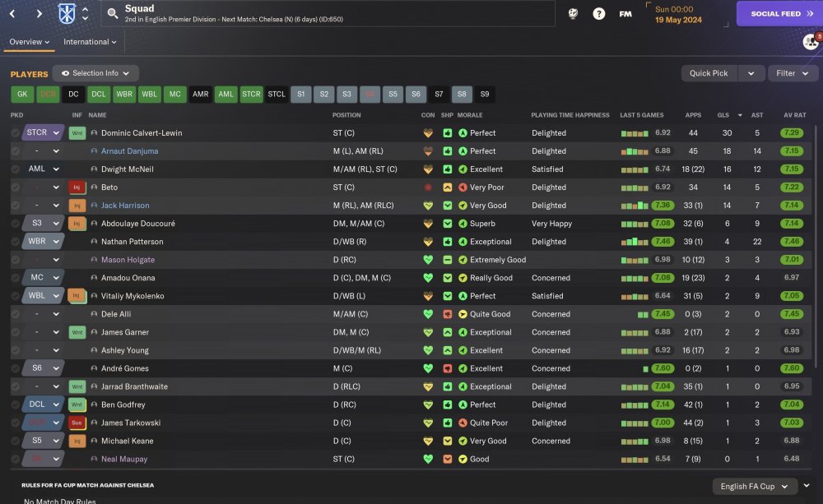Click James Tarkowski's suspension icon
The image size is (823, 504).
point(77,423)
